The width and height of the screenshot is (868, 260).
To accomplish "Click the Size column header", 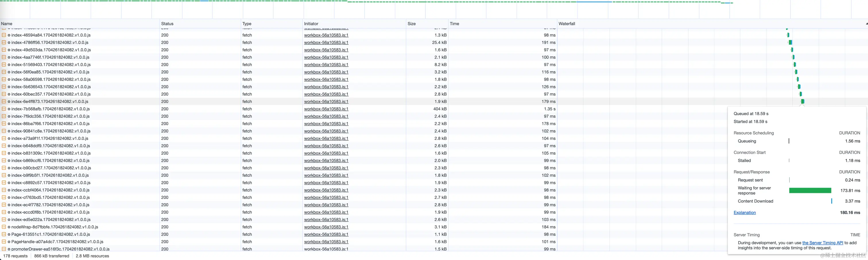I will [427, 24].
